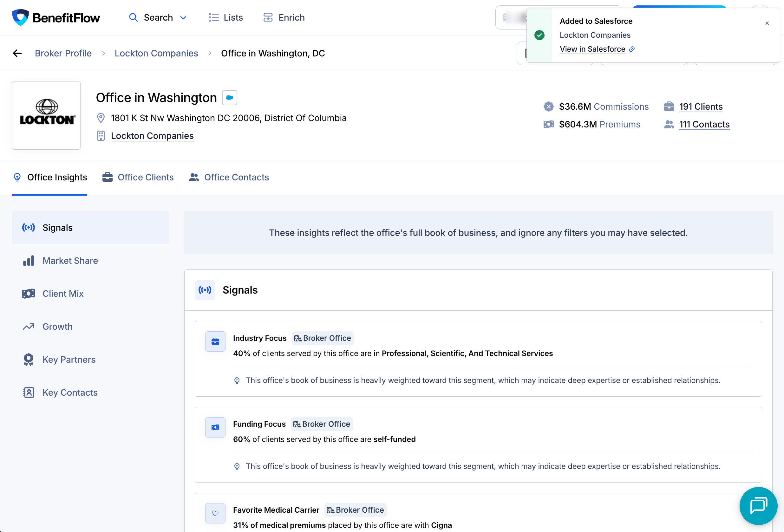This screenshot has width=784, height=532.
Task: Open the Search dropdown chevron
Action: pos(183,18)
